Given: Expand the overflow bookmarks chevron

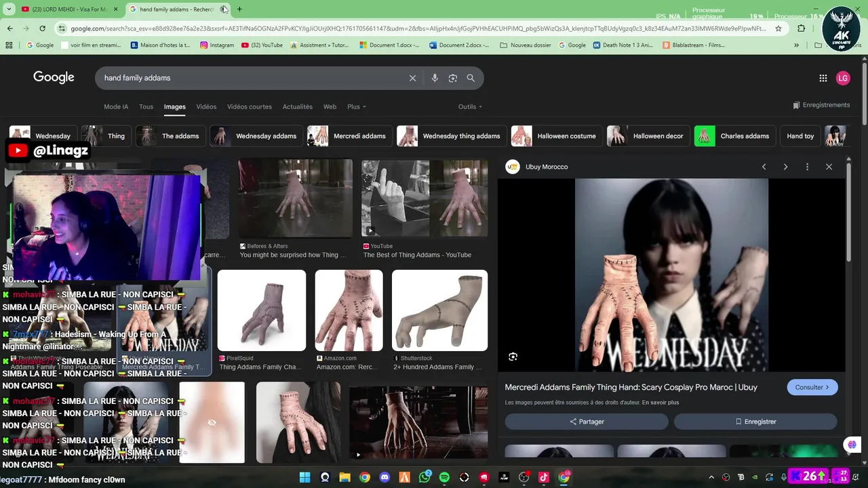Looking at the screenshot, I should (x=796, y=45).
